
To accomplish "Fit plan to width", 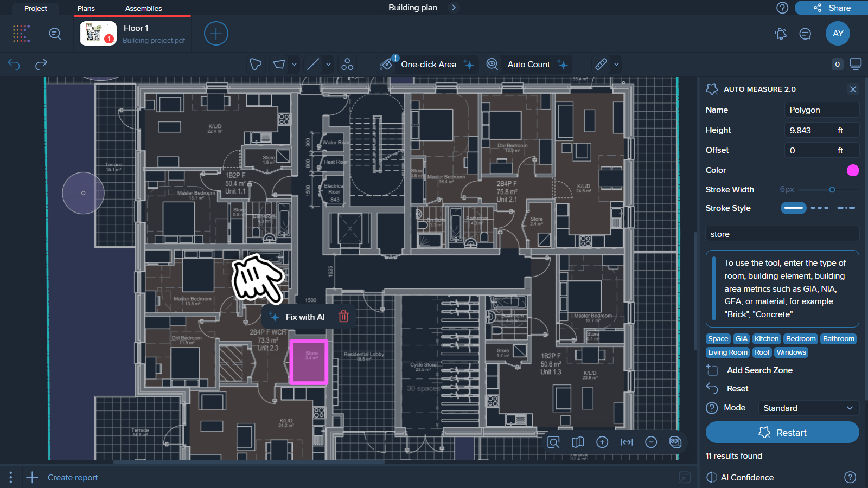I will click(627, 442).
